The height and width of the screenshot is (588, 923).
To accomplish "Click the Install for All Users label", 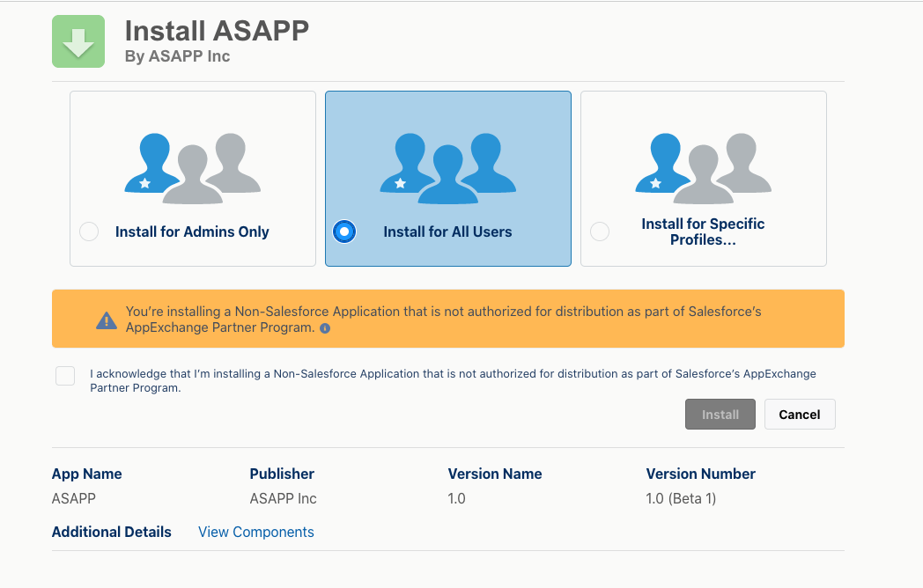I will (447, 232).
